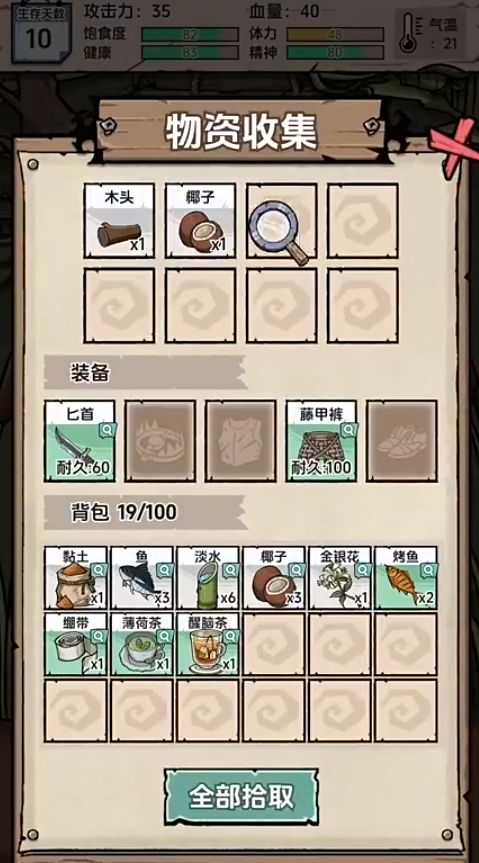This screenshot has height=863, width=479.
Task: Select the equipped 匕首 dagger
Action: coord(80,441)
